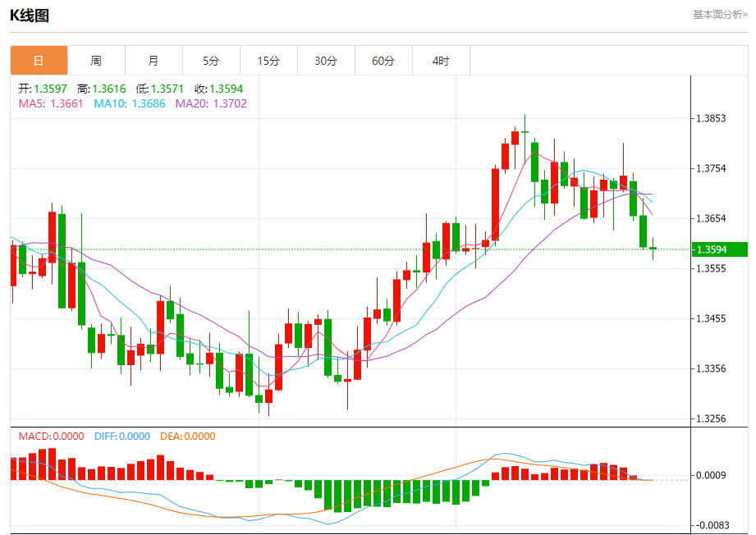756x535 pixels.
Task: Click the MA20: 1.3702 label
Action: 211,103
